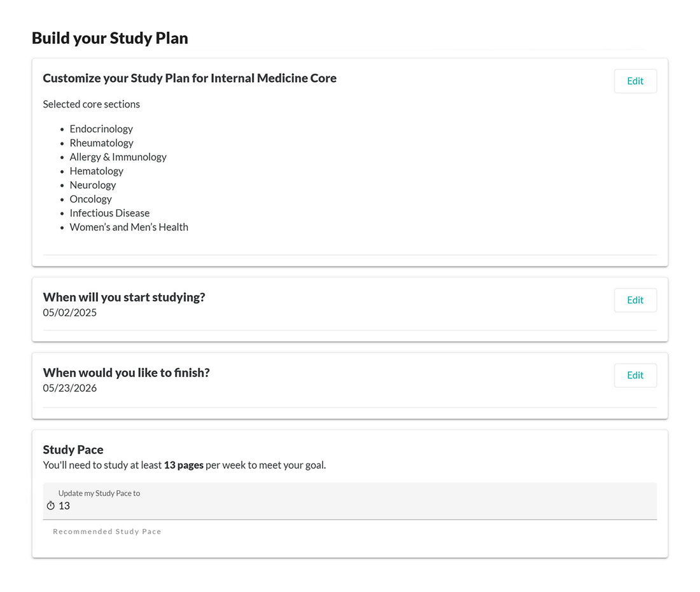Edit the desired finish date
Viewport: 700px width, 592px height.
pos(634,375)
